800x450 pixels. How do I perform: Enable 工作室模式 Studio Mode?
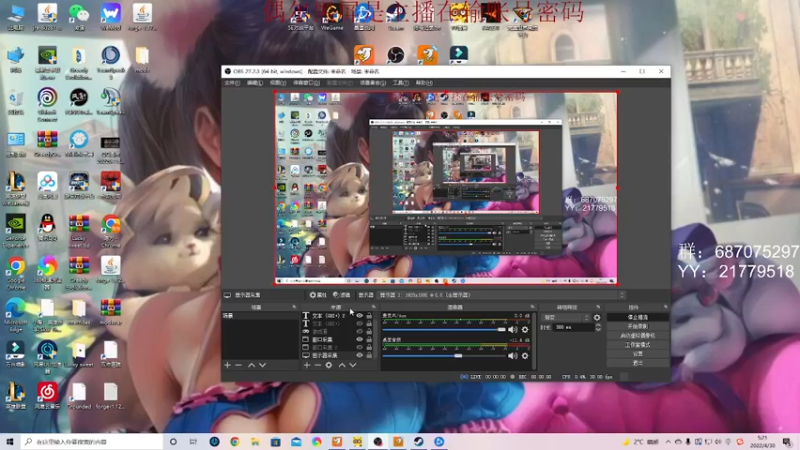click(x=638, y=345)
